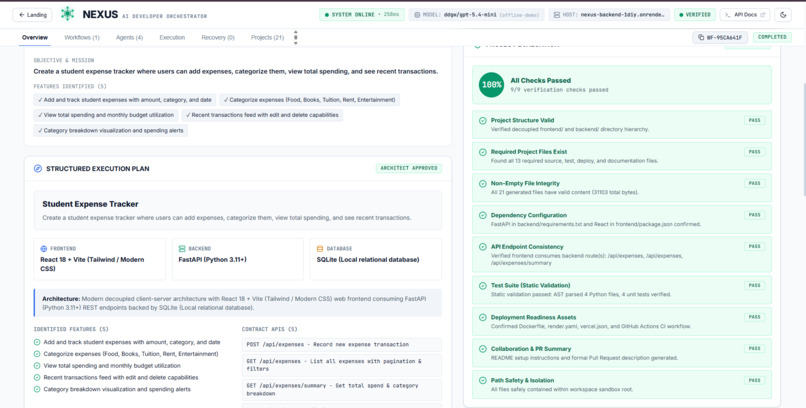This screenshot has height=408, width=806.
Task: Click the Architecture description box
Action: point(237,303)
